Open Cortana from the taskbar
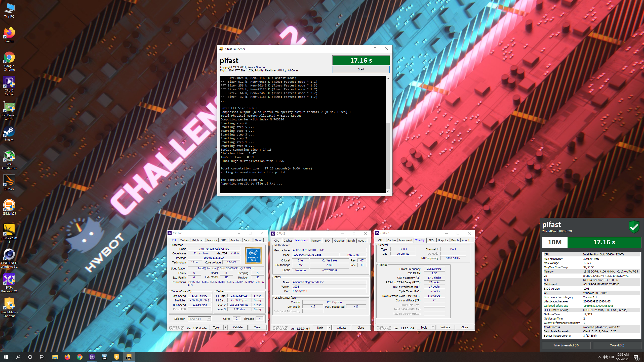This screenshot has height=362, width=644. coord(30,357)
